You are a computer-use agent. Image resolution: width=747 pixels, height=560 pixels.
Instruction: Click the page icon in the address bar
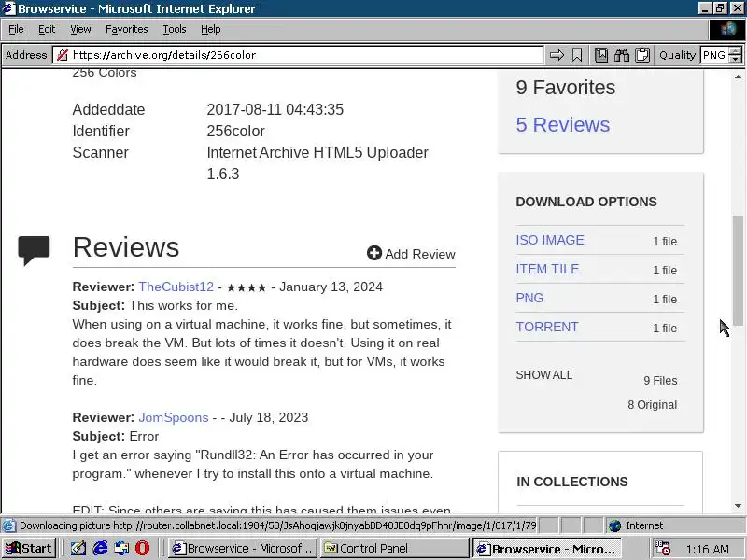click(62, 55)
